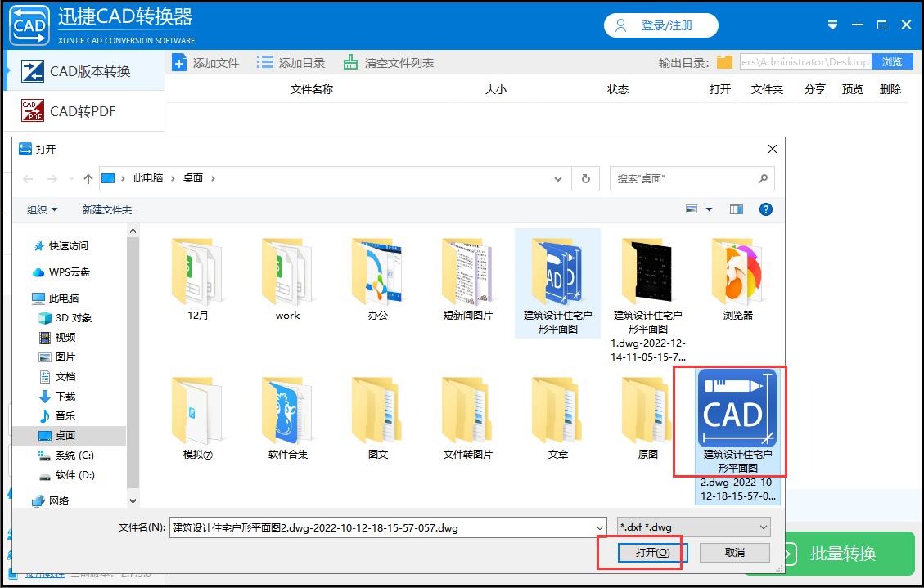This screenshot has width=924, height=588.
Task: Show the preview pane via its icon
Action: 735,209
